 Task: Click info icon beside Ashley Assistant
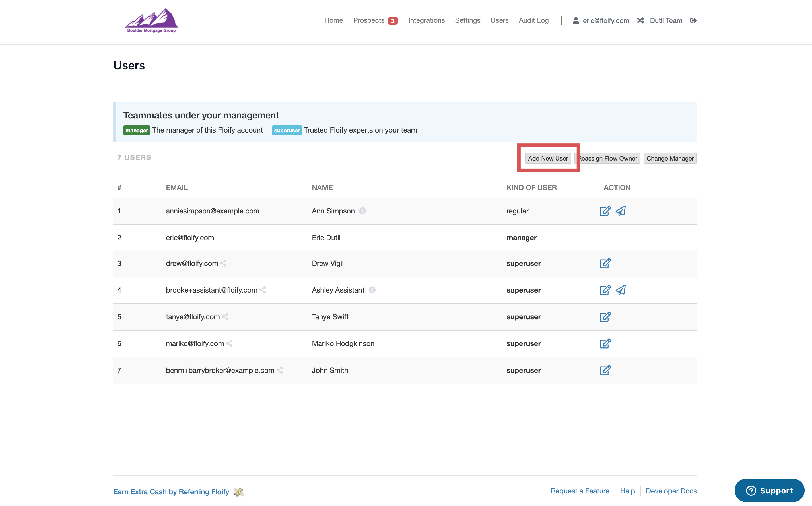372,290
